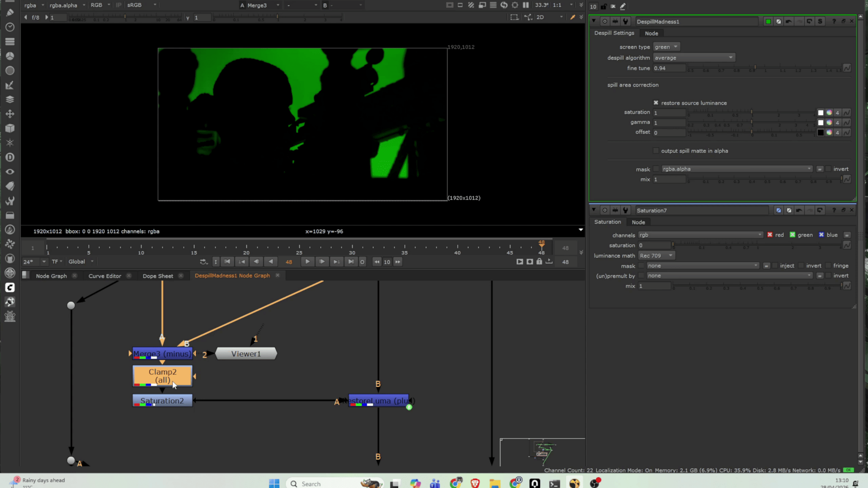Click the white saturation color swatch
Viewport: 868px width, 488px height.
pyautogui.click(x=821, y=113)
